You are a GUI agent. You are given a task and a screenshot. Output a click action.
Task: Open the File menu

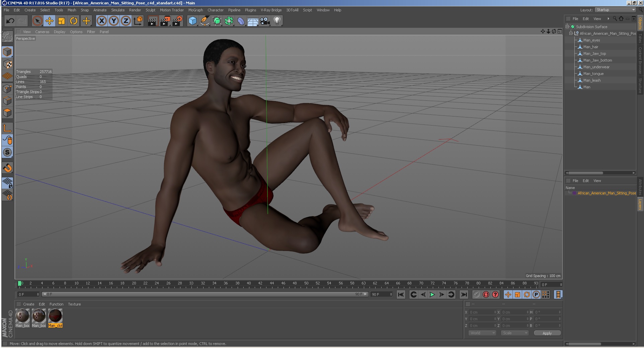point(6,10)
